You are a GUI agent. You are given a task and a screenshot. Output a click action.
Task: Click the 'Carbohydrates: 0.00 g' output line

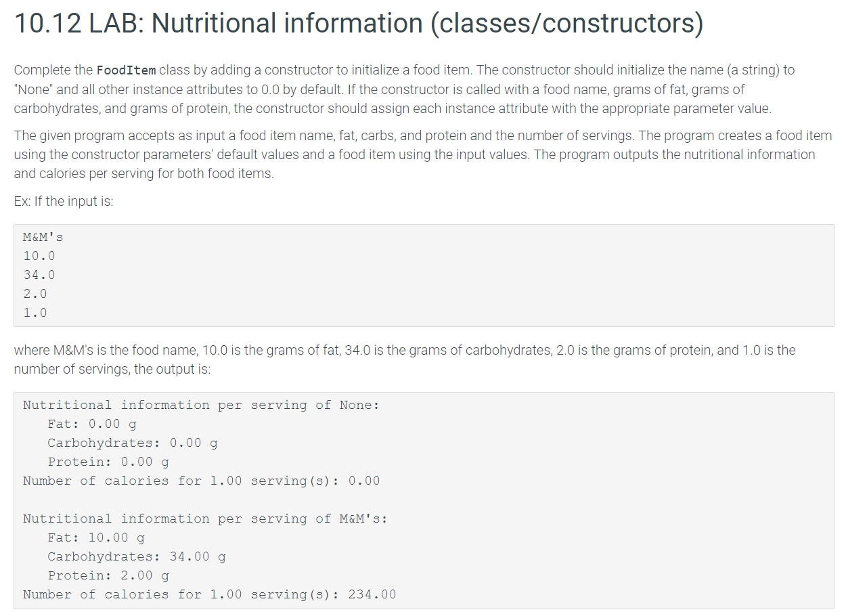pos(133,443)
